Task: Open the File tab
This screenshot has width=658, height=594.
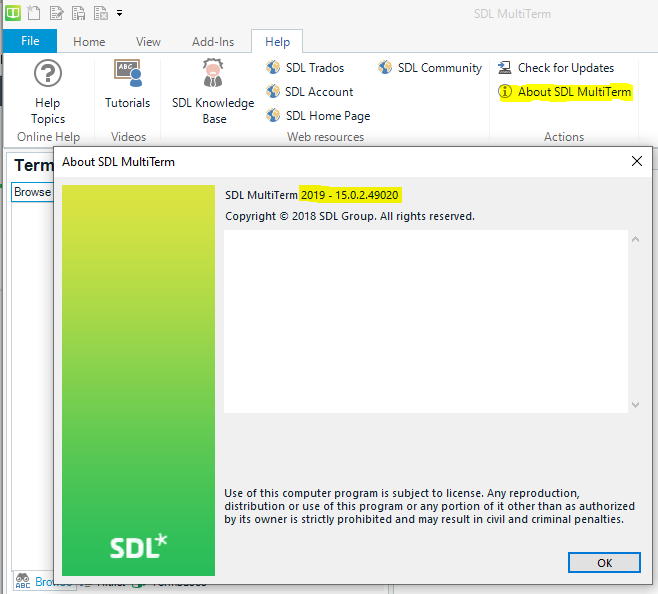Action: (x=30, y=41)
